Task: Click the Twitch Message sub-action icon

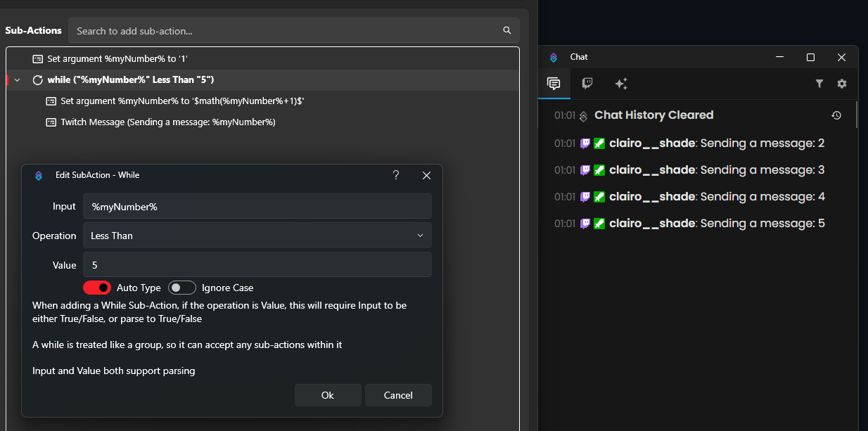Action: click(51, 122)
